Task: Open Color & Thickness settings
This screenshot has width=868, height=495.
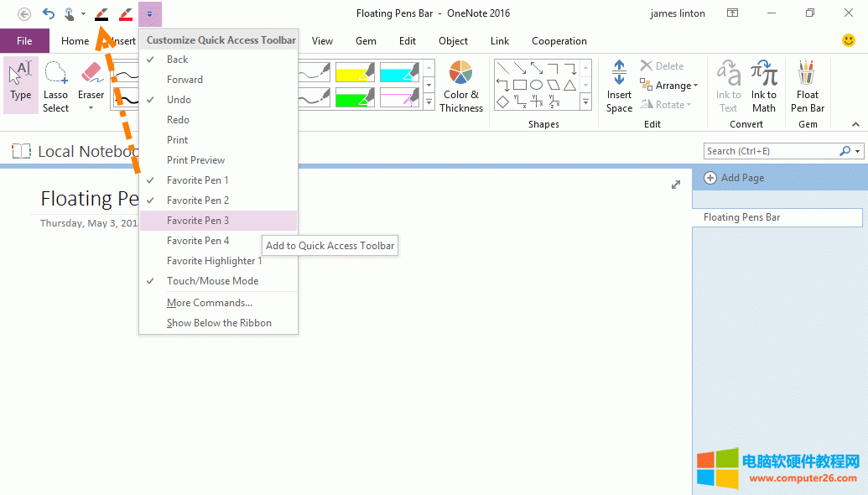Action: (460, 86)
